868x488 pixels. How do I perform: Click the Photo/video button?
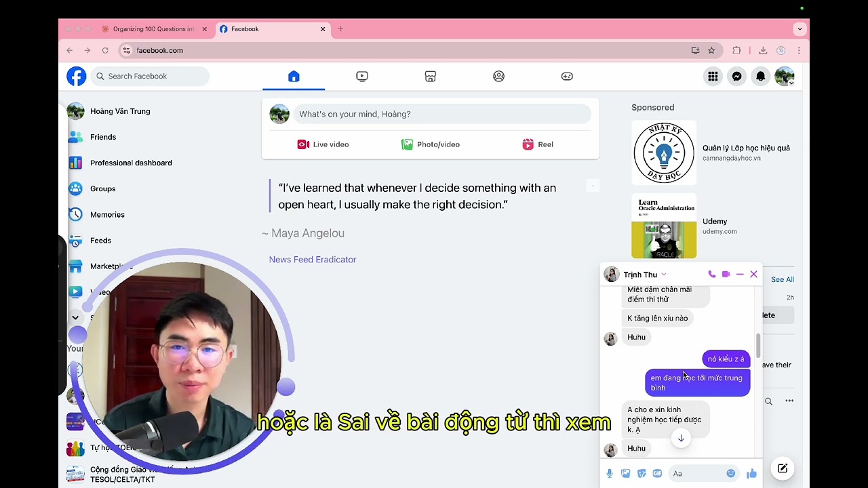431,144
